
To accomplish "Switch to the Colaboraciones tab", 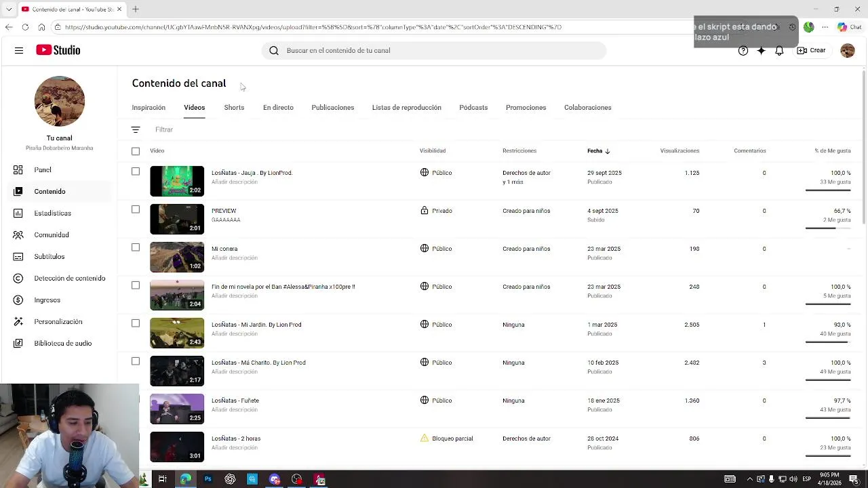I will coord(587,107).
